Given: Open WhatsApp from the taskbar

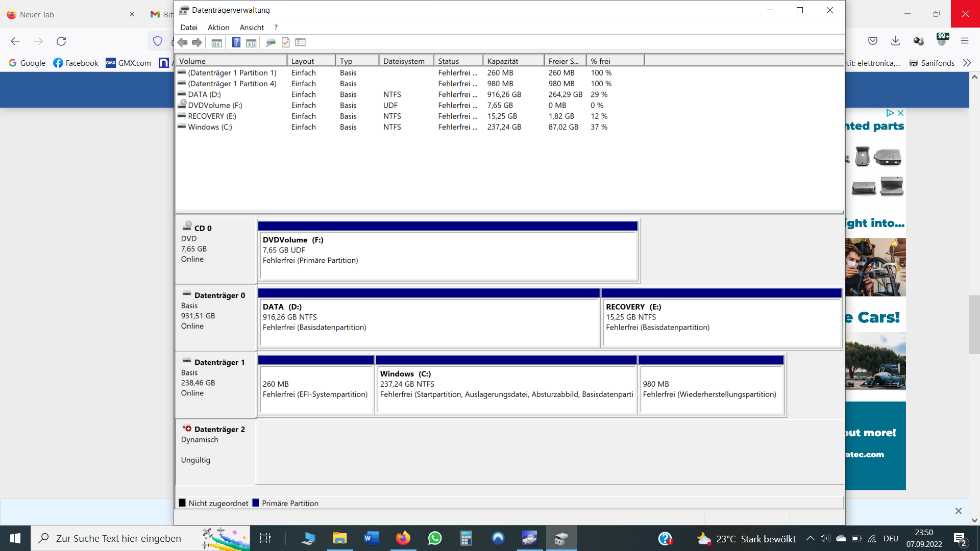Looking at the screenshot, I should [435, 539].
